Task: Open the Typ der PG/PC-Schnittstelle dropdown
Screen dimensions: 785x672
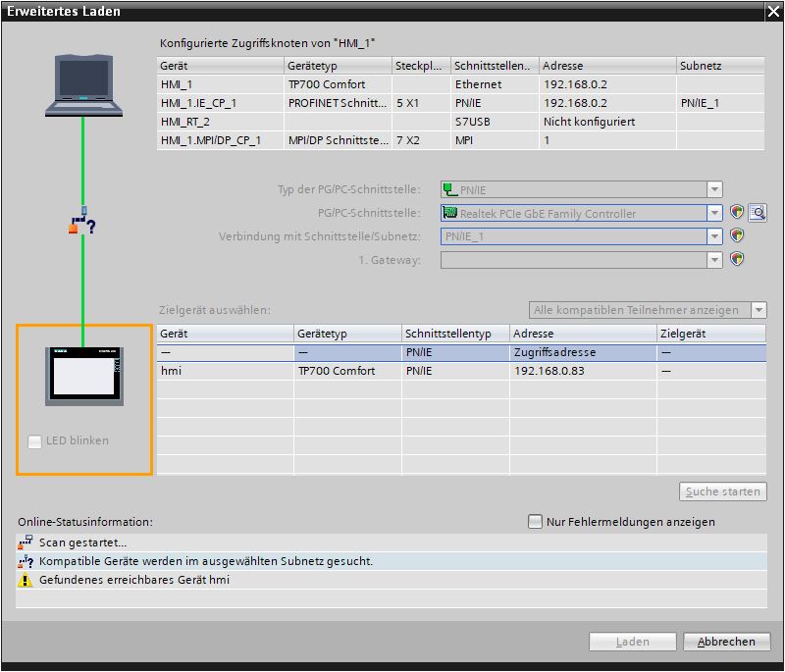Action: (714, 189)
